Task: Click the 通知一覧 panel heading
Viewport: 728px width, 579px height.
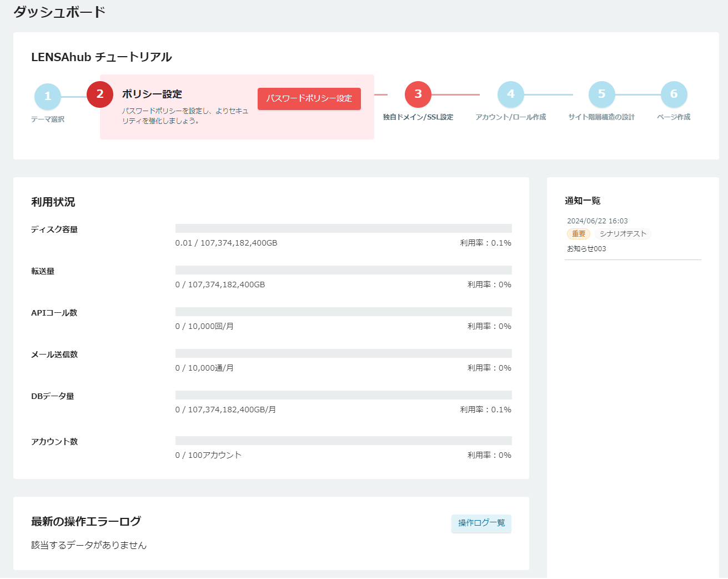Action: click(x=583, y=201)
